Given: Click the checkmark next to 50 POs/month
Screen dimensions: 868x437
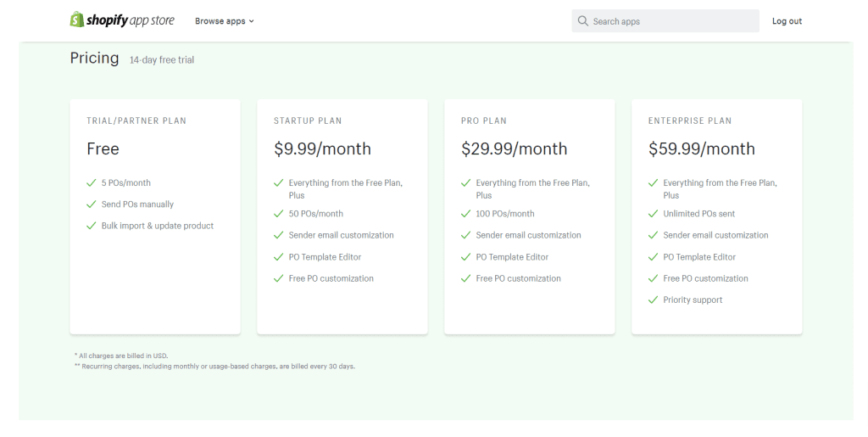Looking at the screenshot, I should (278, 213).
